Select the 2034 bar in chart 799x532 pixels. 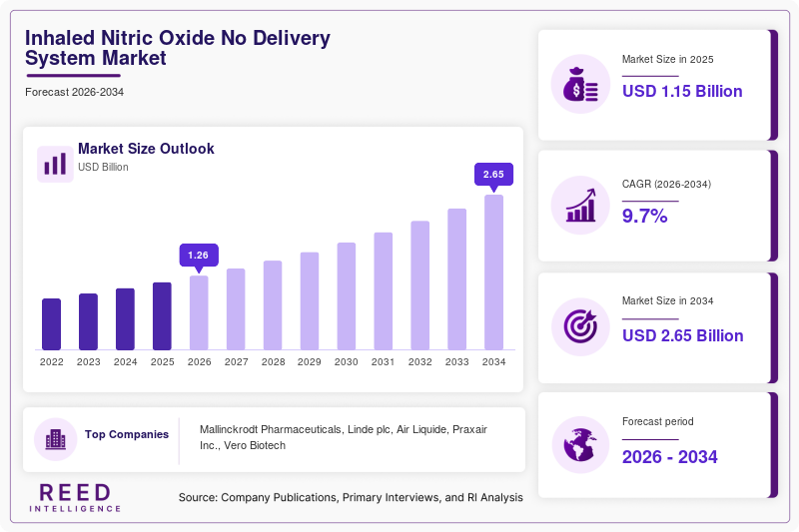(493, 272)
